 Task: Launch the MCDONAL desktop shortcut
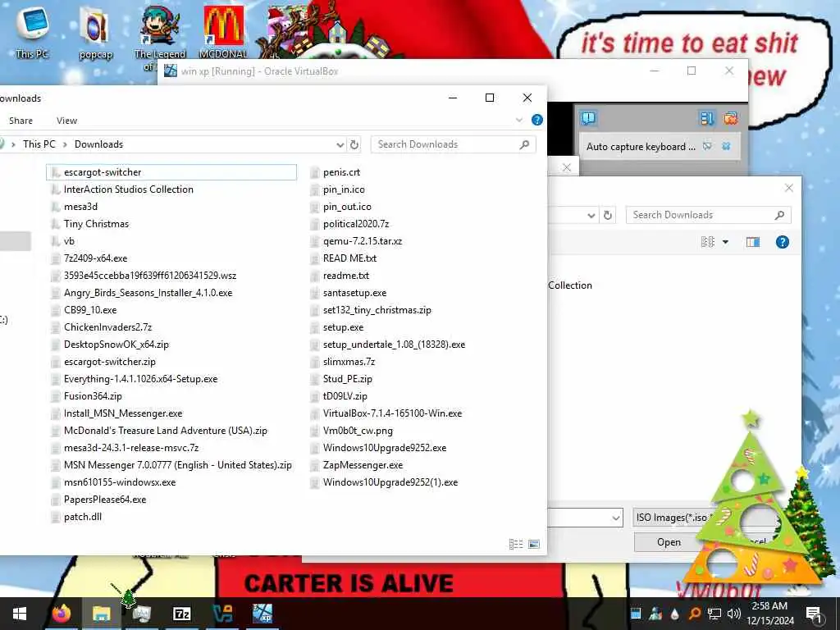click(x=223, y=32)
